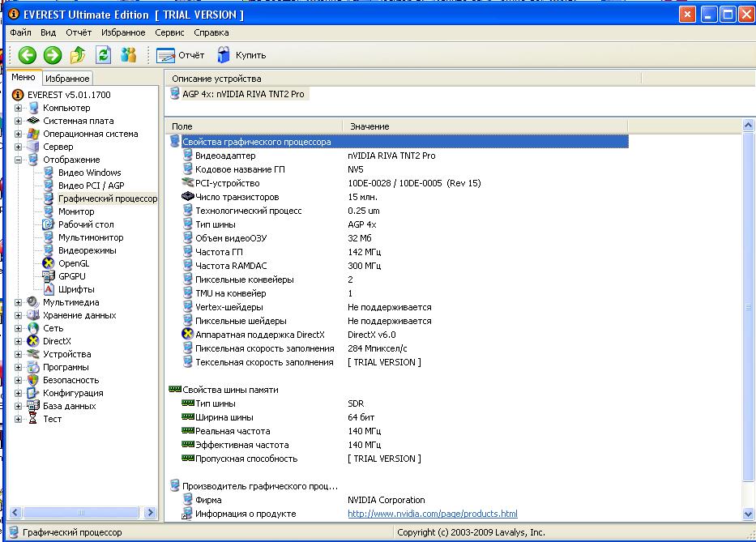The image size is (756, 542).
Task: Click the chip icon beside Число транзисторов
Action: click(x=187, y=196)
